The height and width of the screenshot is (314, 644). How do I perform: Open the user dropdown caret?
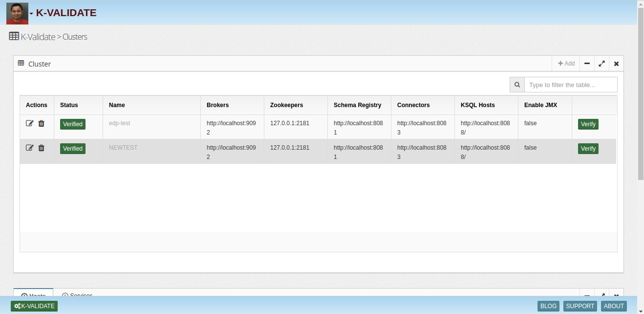(31, 14)
